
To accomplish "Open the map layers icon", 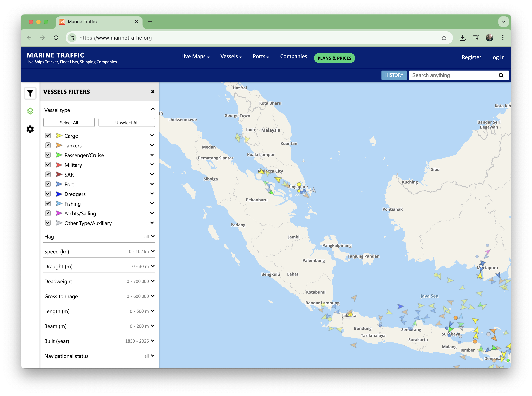I will pyautogui.click(x=30, y=111).
